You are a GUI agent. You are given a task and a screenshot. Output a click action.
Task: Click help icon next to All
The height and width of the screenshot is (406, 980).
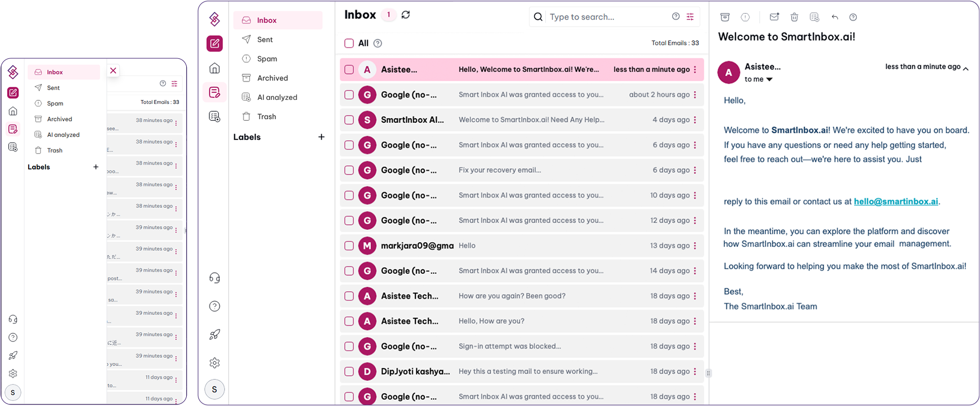[x=377, y=44]
